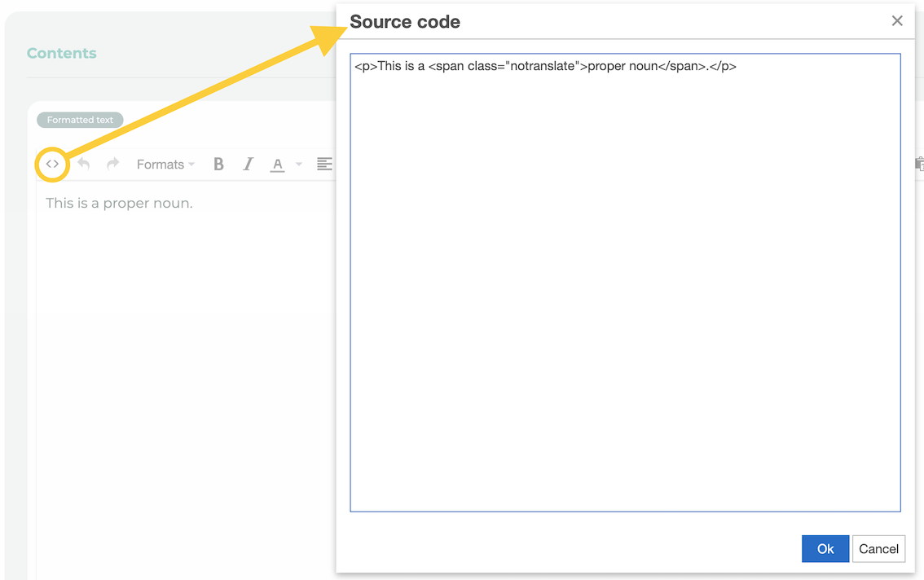Click the 'Formatted text' badge
Viewport: 924px width, 580px height.
point(80,120)
